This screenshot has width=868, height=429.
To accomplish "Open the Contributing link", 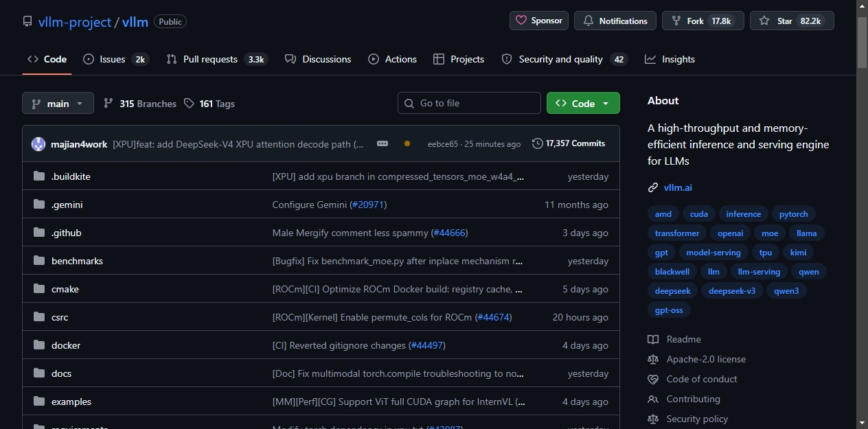I will [x=685, y=399].
